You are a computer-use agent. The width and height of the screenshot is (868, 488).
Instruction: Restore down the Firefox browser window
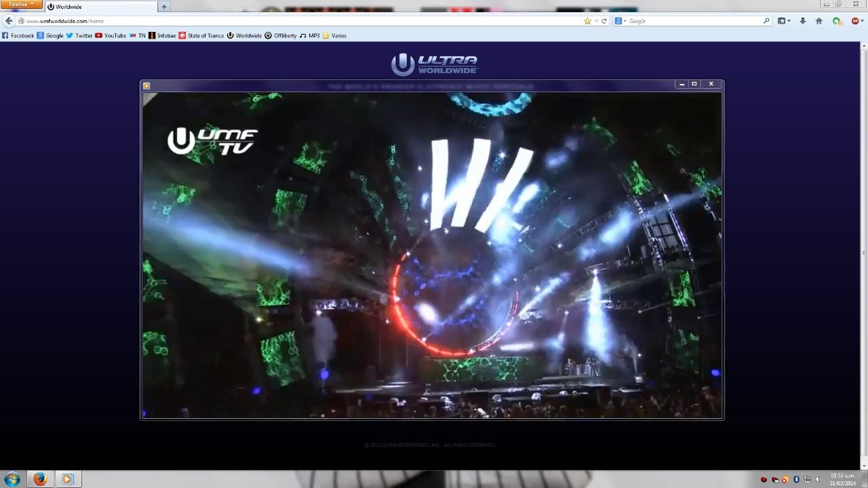pyautogui.click(x=839, y=4)
